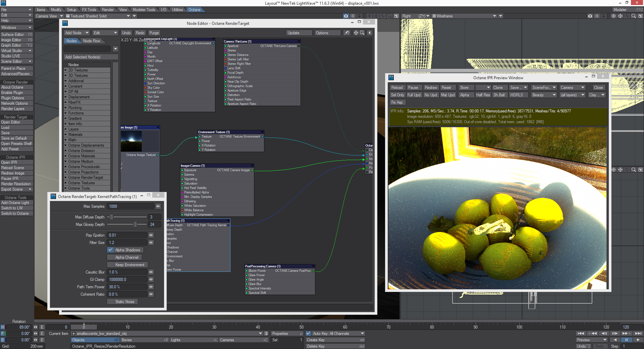Viewport: 644px width, 349px height.
Task: Open the Edit dropdown in Node Editor
Action: tap(105, 33)
